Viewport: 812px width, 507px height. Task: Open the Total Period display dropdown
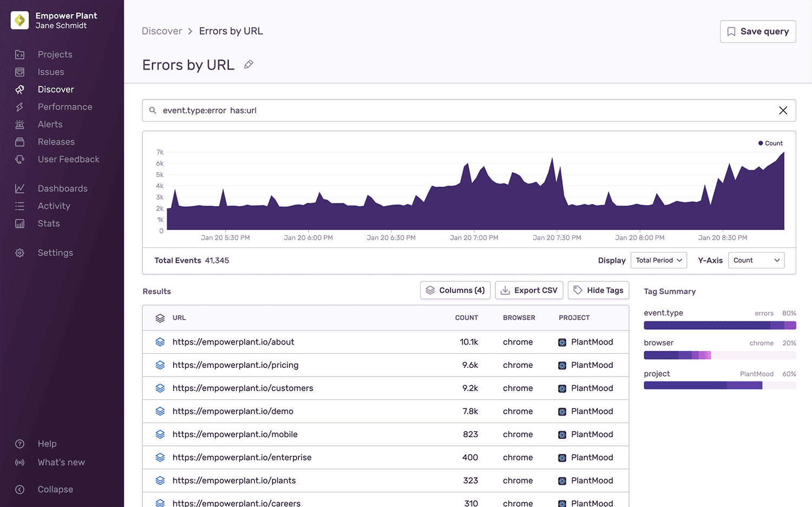pos(658,260)
